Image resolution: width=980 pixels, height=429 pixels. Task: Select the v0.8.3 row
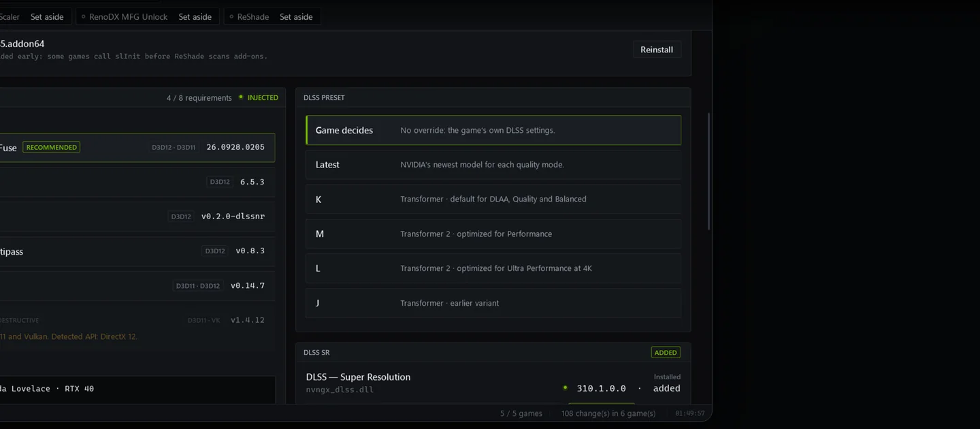[x=136, y=251]
